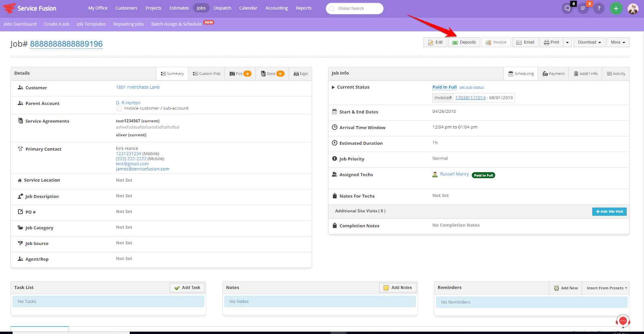
Task: Open Repeating Jobs page
Action: click(128, 24)
